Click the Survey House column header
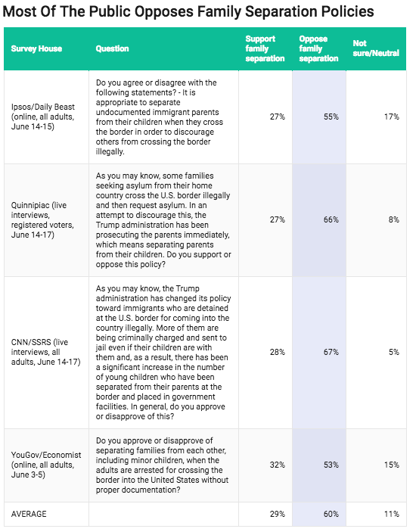Viewport: 416px width, 532px height. coord(36,48)
